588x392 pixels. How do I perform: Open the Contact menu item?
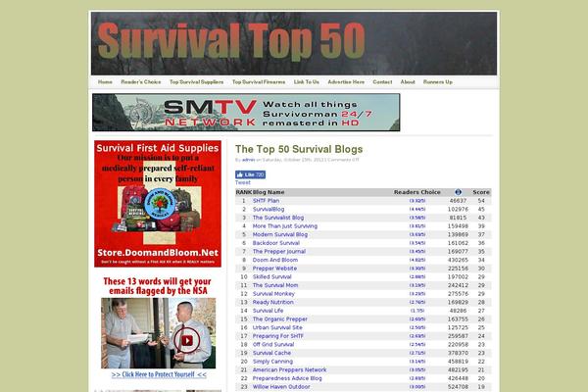tap(382, 81)
